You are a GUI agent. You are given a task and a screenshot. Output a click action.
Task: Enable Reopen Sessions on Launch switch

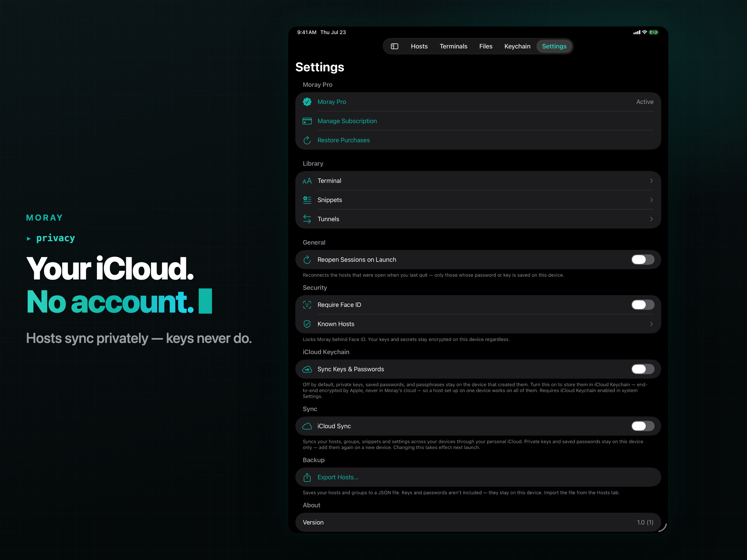643,260
